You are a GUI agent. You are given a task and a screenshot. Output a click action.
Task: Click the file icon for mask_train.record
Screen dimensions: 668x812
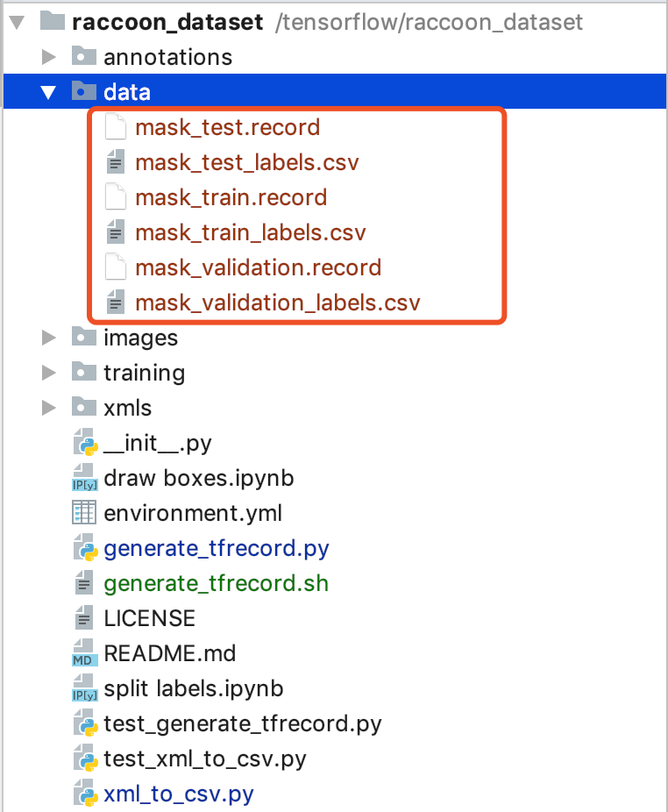(116, 197)
